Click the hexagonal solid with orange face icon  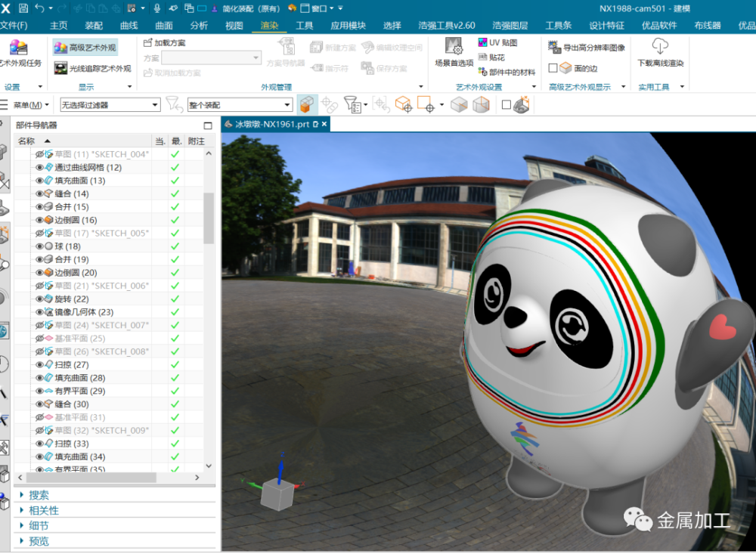(481, 104)
